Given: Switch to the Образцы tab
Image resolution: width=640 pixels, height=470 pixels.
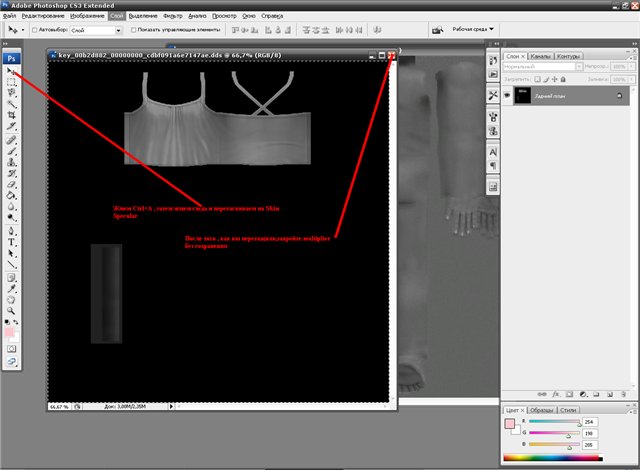Looking at the screenshot, I should (x=541, y=410).
